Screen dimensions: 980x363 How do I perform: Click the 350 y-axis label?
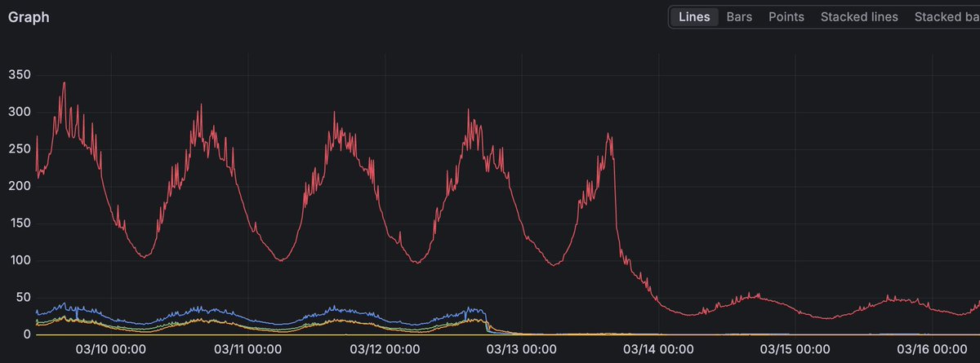(x=19, y=75)
